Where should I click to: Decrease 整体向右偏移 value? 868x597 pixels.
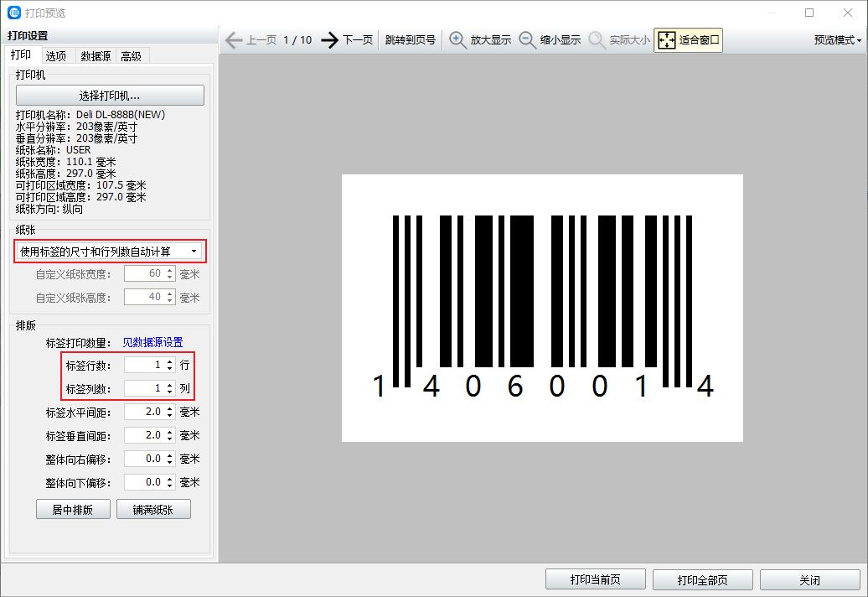(x=169, y=463)
